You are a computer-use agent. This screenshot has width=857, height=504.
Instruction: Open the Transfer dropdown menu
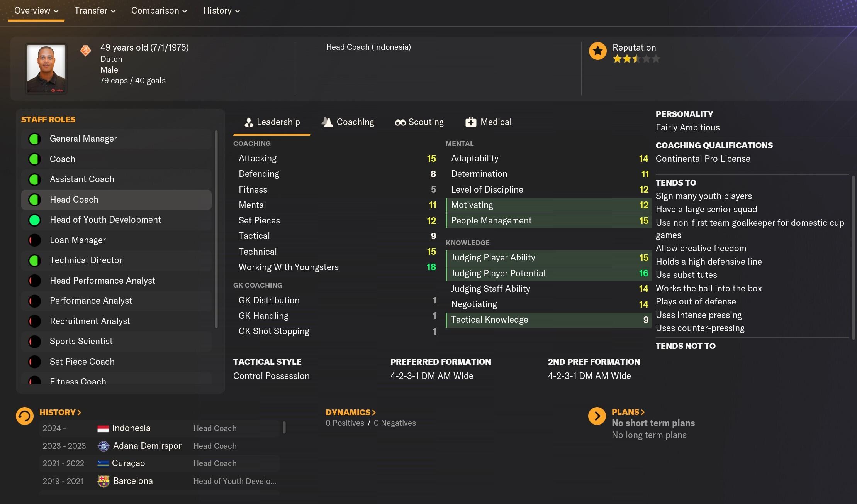pos(95,11)
